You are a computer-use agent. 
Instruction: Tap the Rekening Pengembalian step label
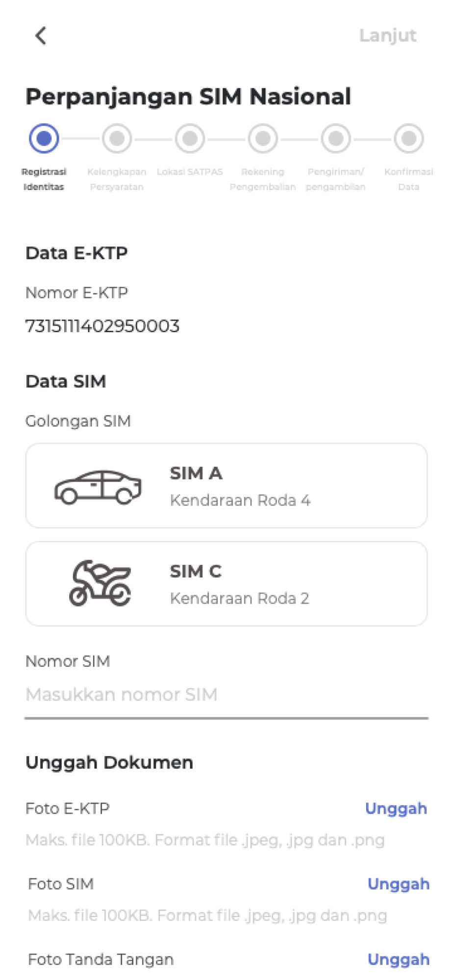pyautogui.click(x=263, y=179)
